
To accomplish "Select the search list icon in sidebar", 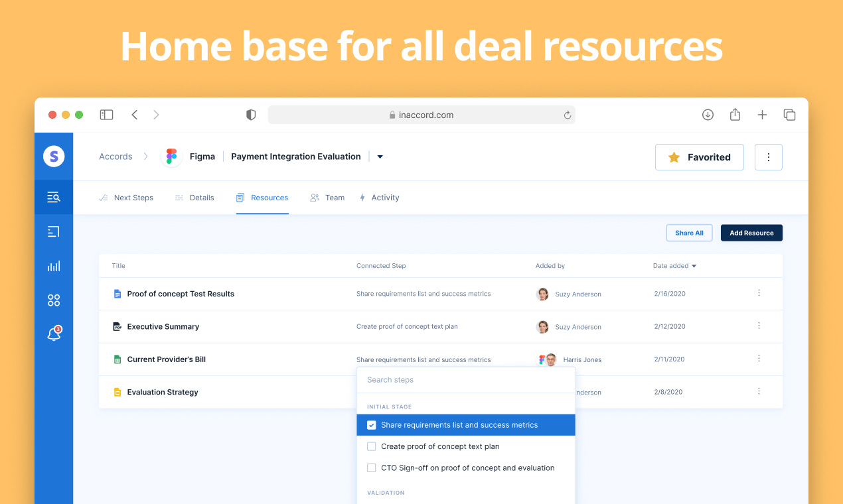I will point(54,197).
